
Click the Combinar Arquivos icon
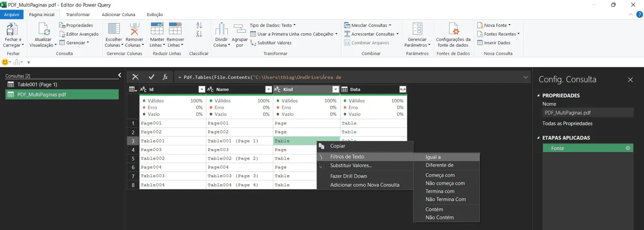coord(347,43)
